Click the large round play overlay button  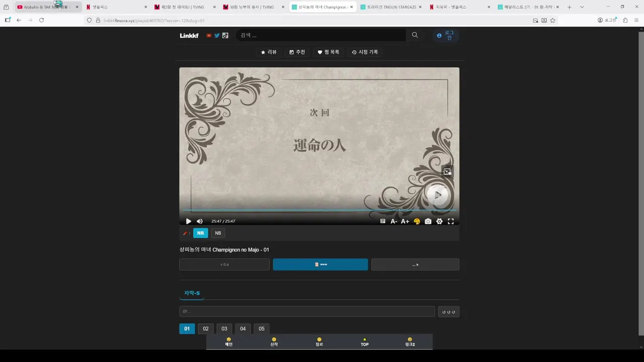437,194
